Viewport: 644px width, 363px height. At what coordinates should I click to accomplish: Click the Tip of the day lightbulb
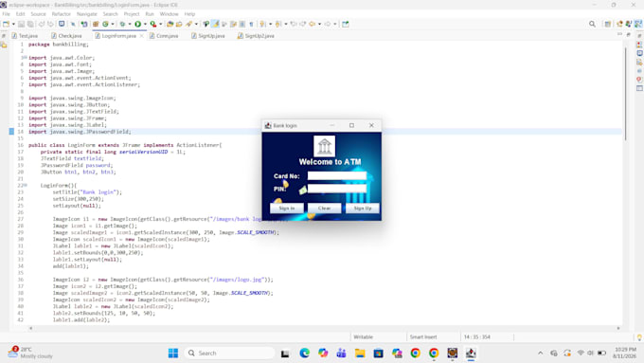(x=639, y=337)
